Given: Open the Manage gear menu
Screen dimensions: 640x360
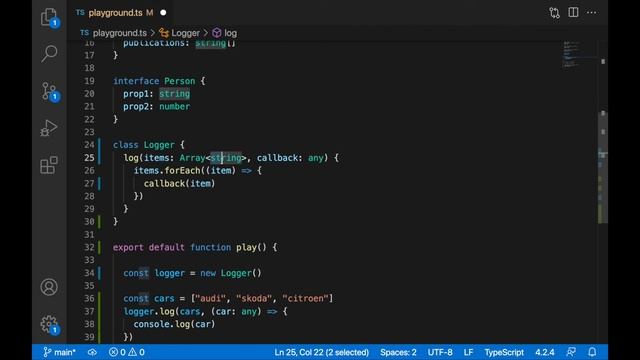Looking at the screenshot, I should pyautogui.click(x=49, y=324).
